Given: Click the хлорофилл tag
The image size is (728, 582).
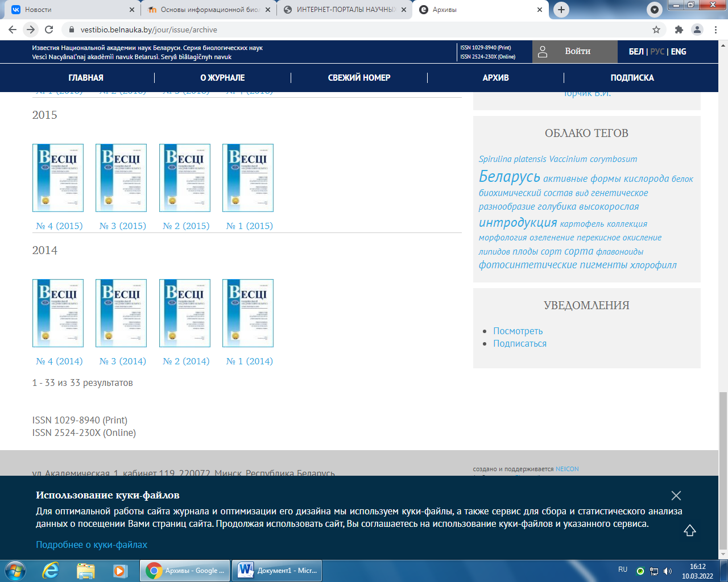Looking at the screenshot, I should click(x=653, y=265).
